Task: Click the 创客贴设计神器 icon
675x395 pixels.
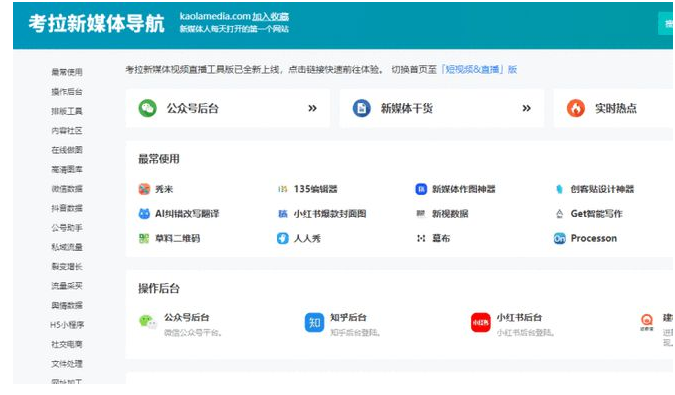Action: pos(559,189)
